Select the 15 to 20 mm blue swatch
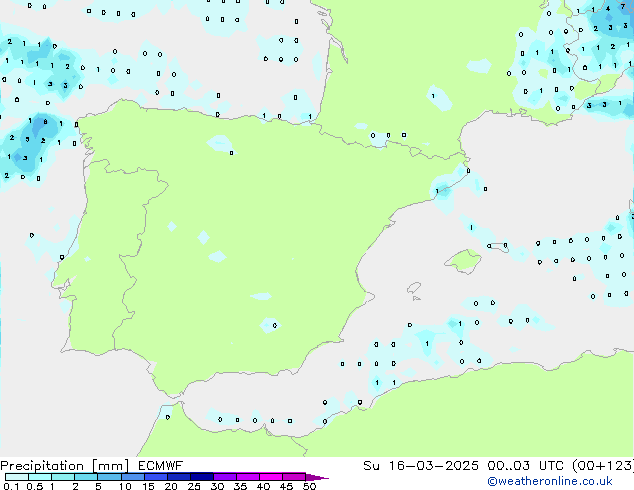The width and height of the screenshot is (634, 490). point(155,477)
